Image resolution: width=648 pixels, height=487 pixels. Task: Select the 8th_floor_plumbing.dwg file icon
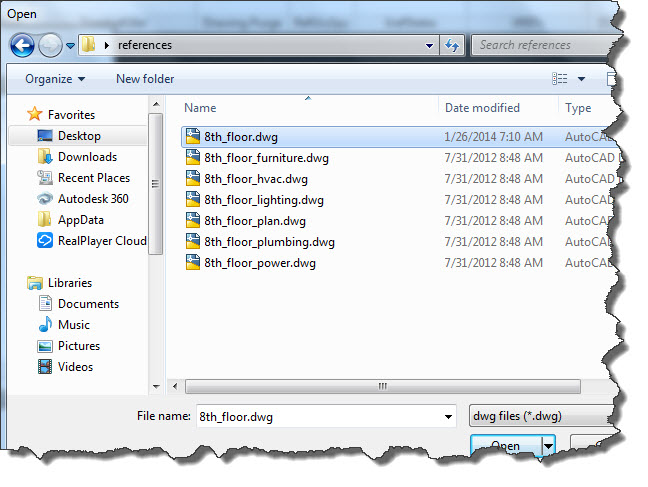click(x=193, y=242)
